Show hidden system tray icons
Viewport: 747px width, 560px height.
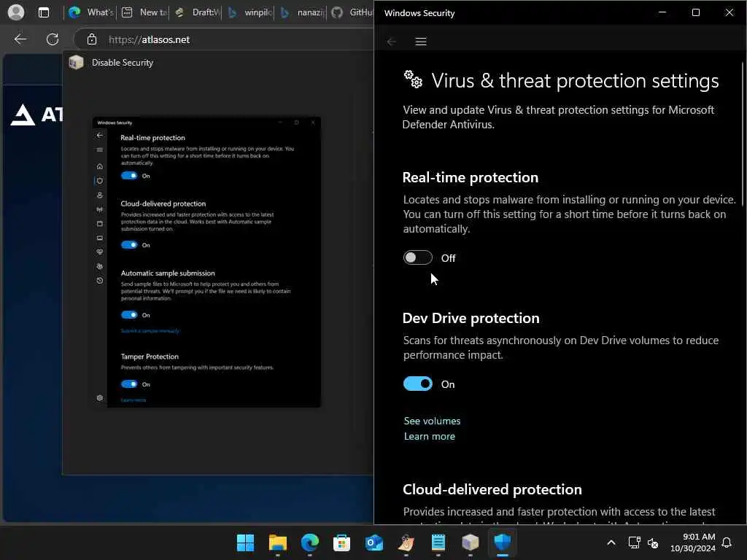611,542
